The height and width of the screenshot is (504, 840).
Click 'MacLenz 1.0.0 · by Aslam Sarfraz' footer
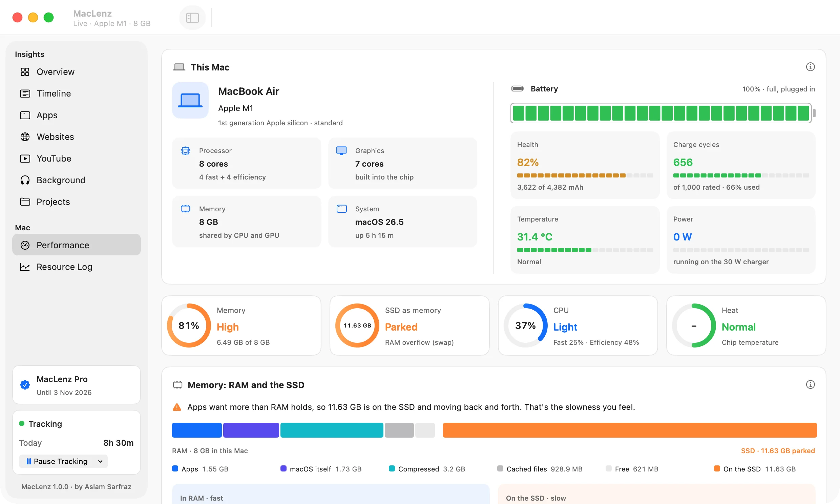(x=77, y=487)
